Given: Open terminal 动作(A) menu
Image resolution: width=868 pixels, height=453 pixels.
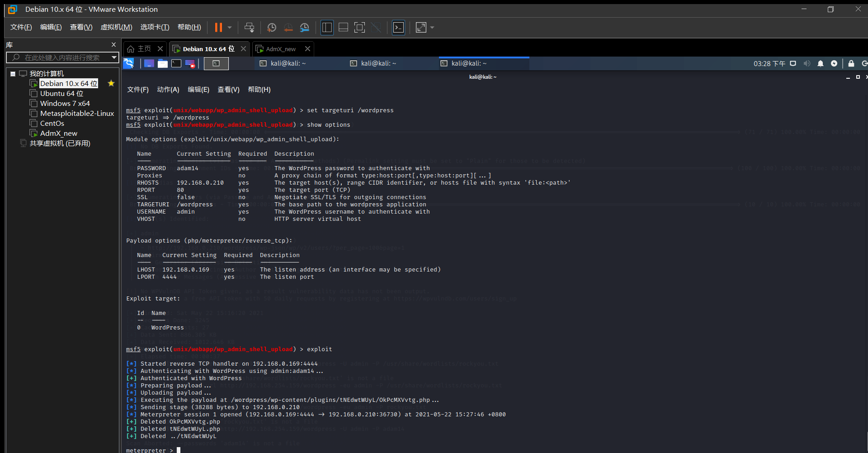Looking at the screenshot, I should coord(168,90).
